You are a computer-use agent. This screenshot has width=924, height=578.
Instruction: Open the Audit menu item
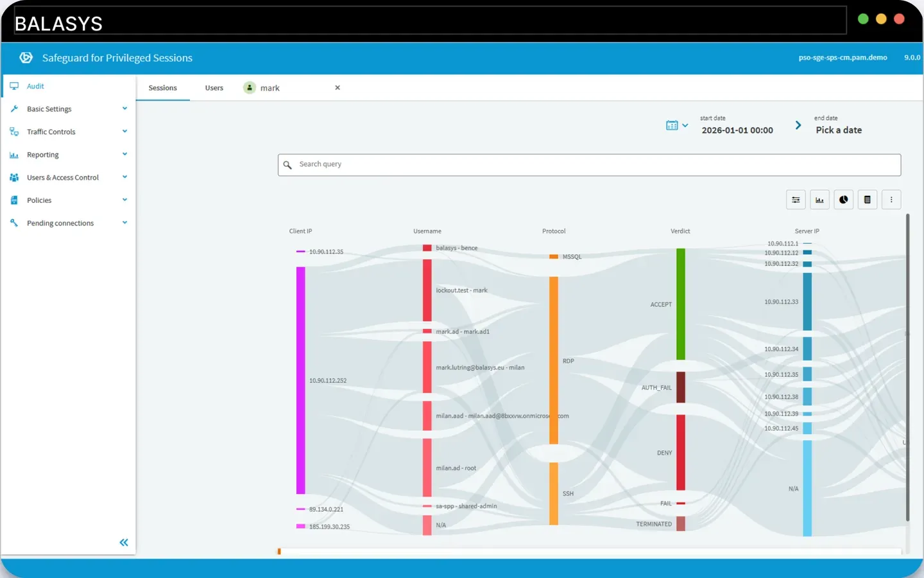[x=35, y=86]
